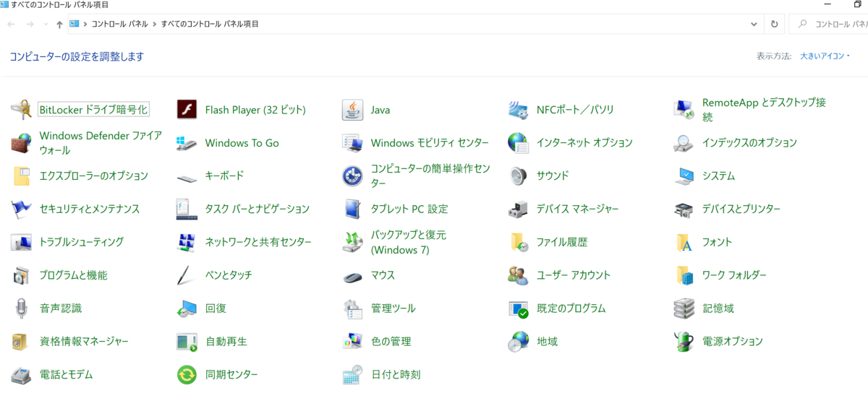Open the コンピューターの簡単操作センター icon
Image resolution: width=868 pixels, height=393 pixels.
pyautogui.click(x=352, y=176)
